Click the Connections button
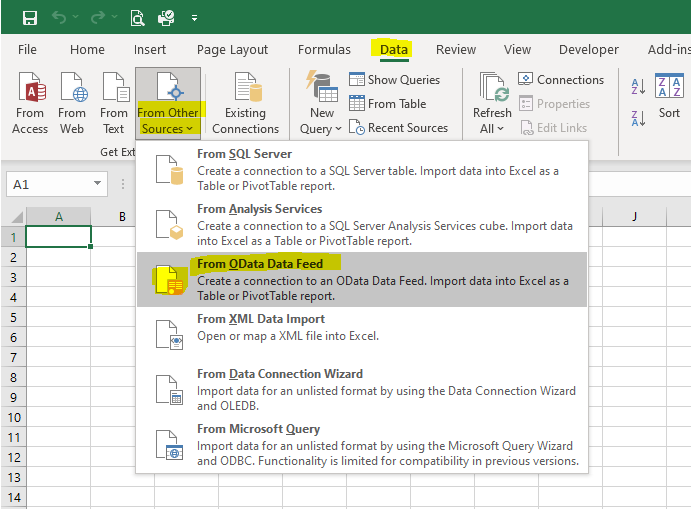 click(561, 80)
